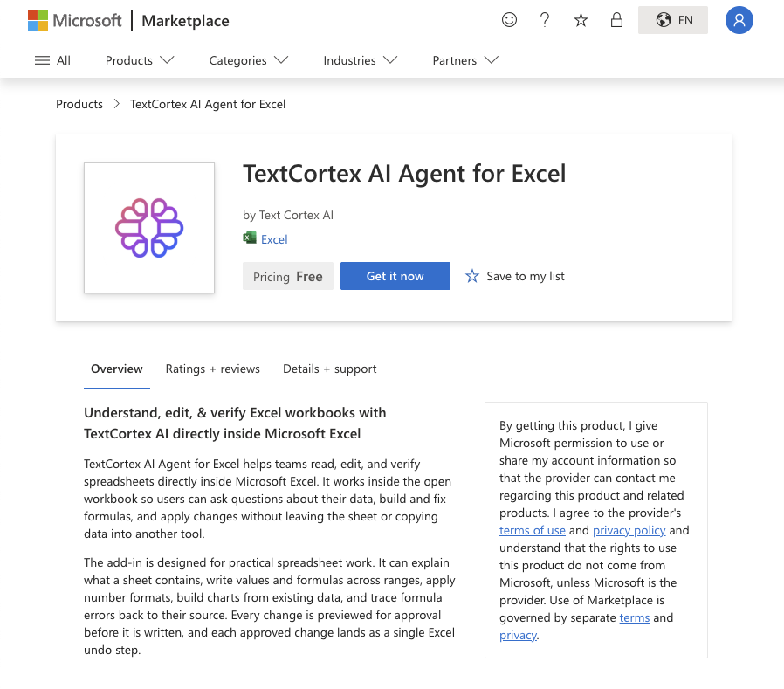The image size is (784, 689).
Task: Open the Marketplace terms link
Action: coord(635,618)
